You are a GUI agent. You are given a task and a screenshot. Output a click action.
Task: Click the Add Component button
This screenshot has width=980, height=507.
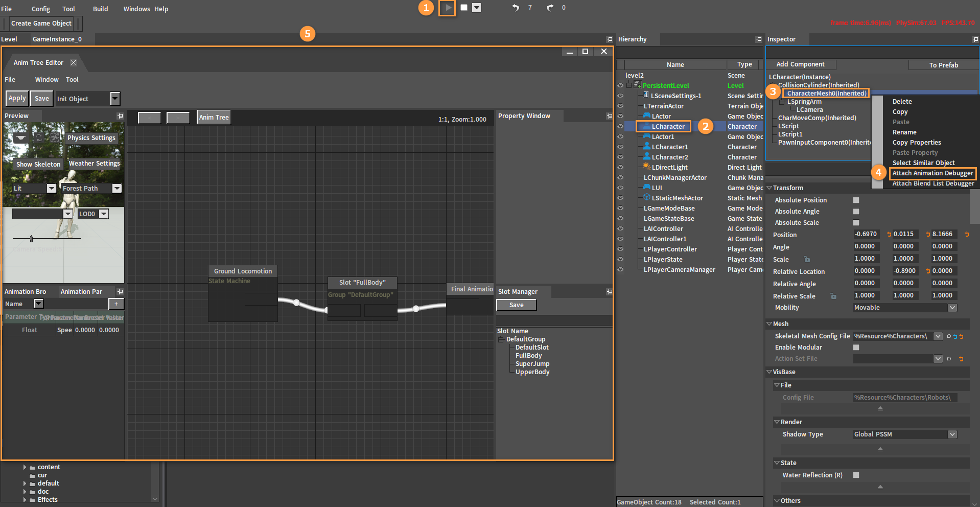[x=801, y=64]
